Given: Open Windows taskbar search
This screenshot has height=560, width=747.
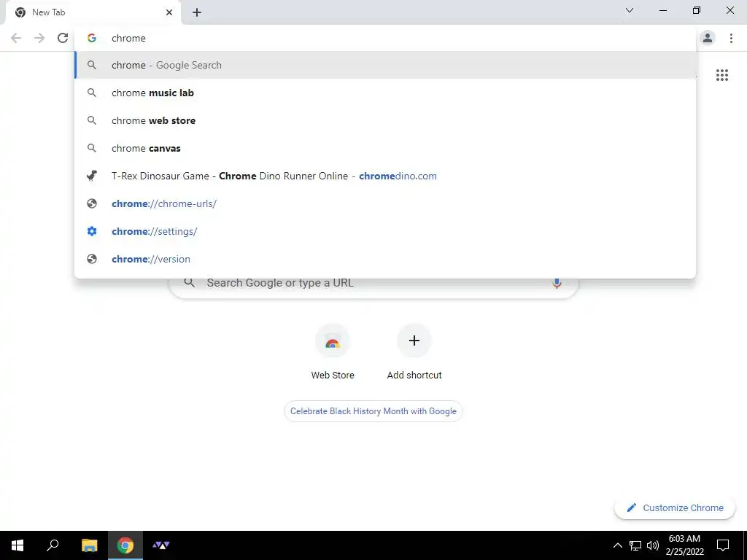Looking at the screenshot, I should 53,545.
